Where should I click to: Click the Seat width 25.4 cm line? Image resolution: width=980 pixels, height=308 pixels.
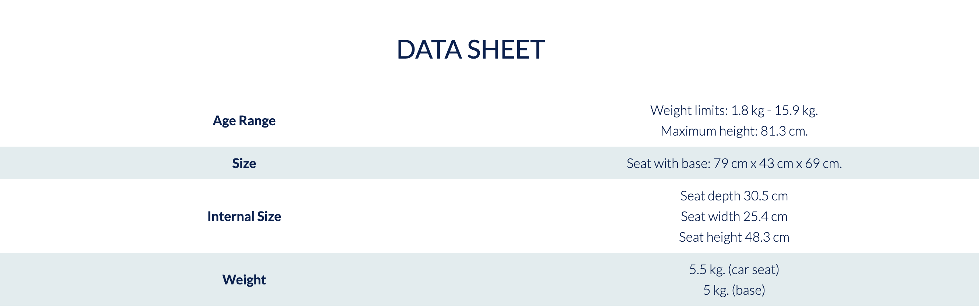pyautogui.click(x=734, y=216)
